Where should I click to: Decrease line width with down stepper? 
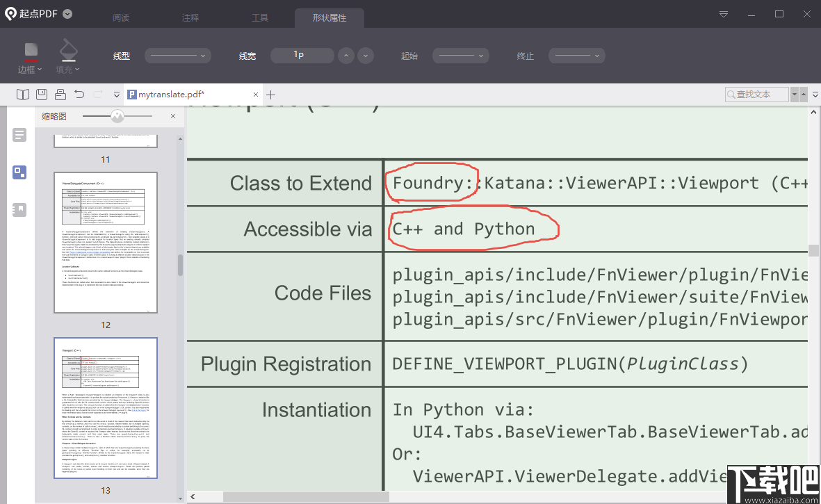[x=366, y=56]
